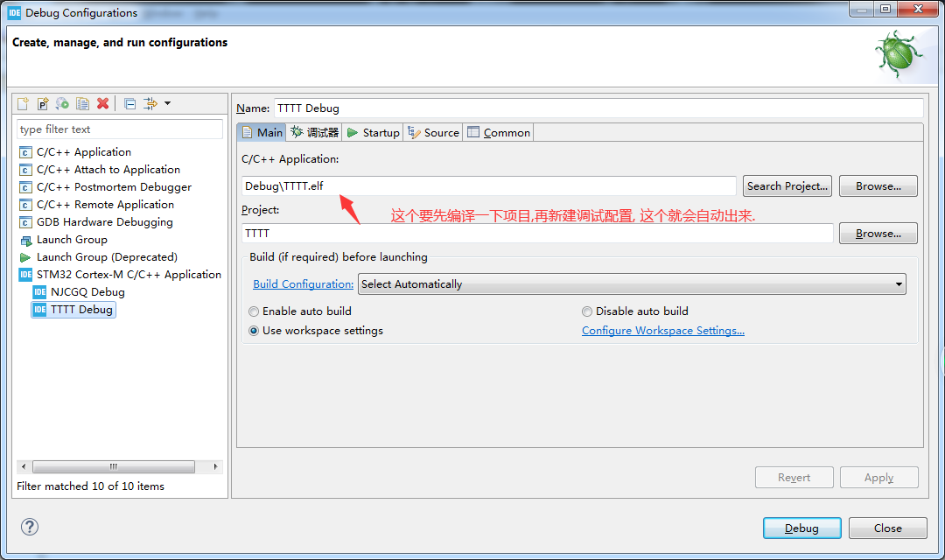Screen dimensions: 945x560
Task: Create a new launch configuration
Action: [22, 103]
